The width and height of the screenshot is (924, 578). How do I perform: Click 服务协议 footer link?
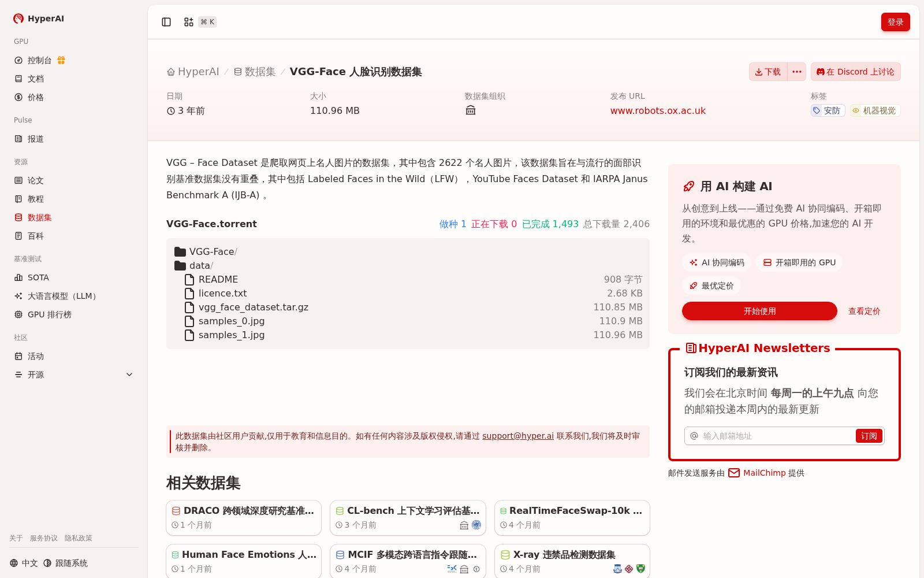coord(44,538)
